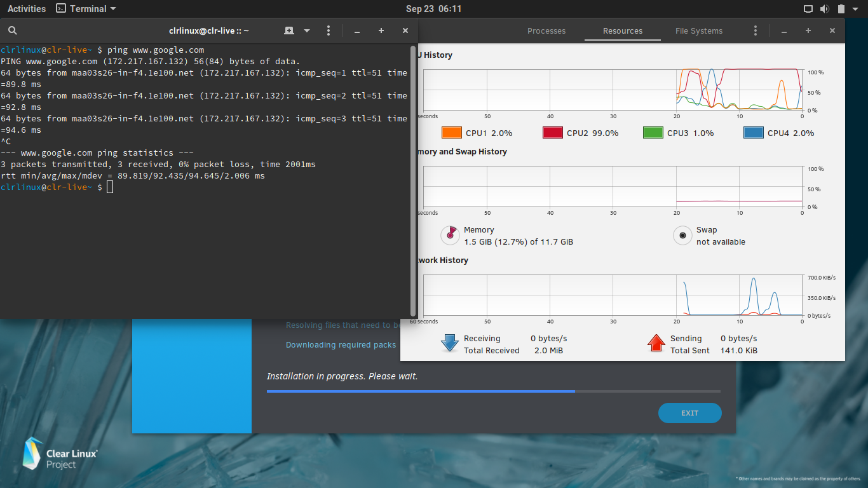Click the Sending red arrow icon

[656, 343]
